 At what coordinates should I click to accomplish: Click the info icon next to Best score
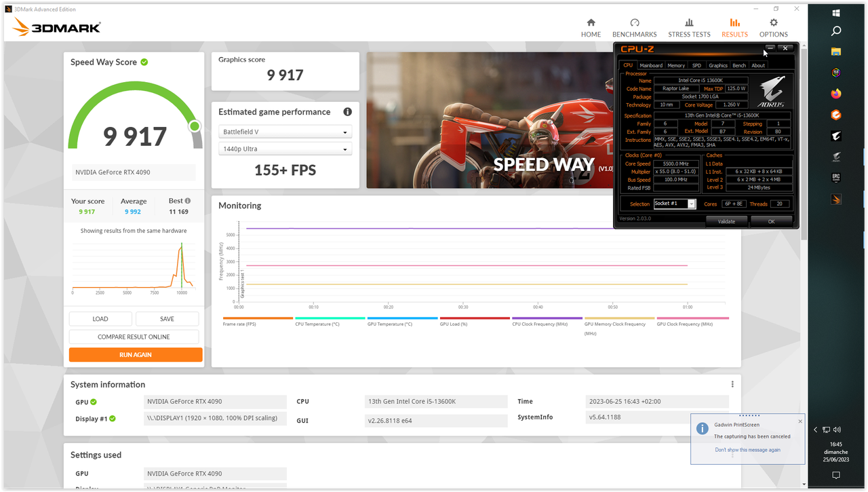tap(188, 201)
